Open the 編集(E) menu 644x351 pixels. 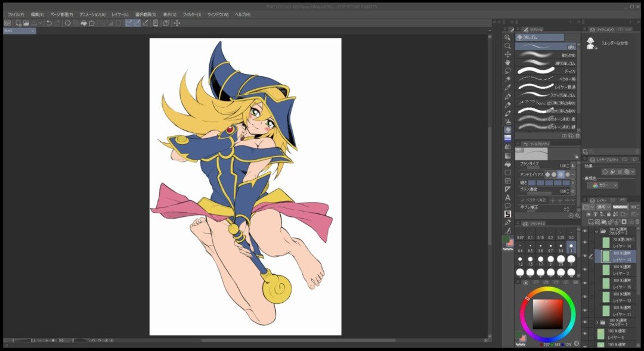click(x=38, y=14)
